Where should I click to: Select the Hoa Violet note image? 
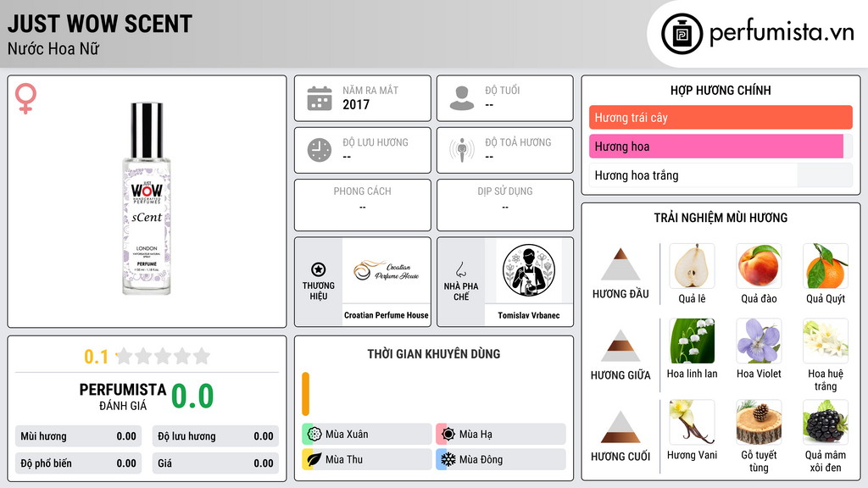pyautogui.click(x=759, y=341)
